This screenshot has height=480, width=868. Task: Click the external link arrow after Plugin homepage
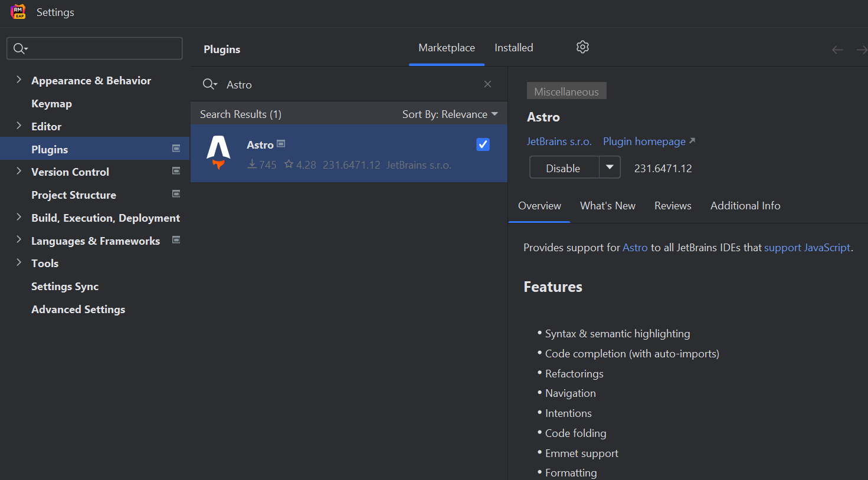click(x=692, y=141)
